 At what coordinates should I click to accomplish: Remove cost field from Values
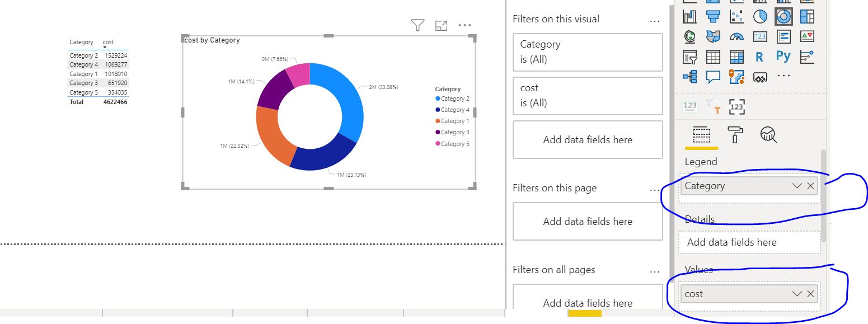pos(810,294)
